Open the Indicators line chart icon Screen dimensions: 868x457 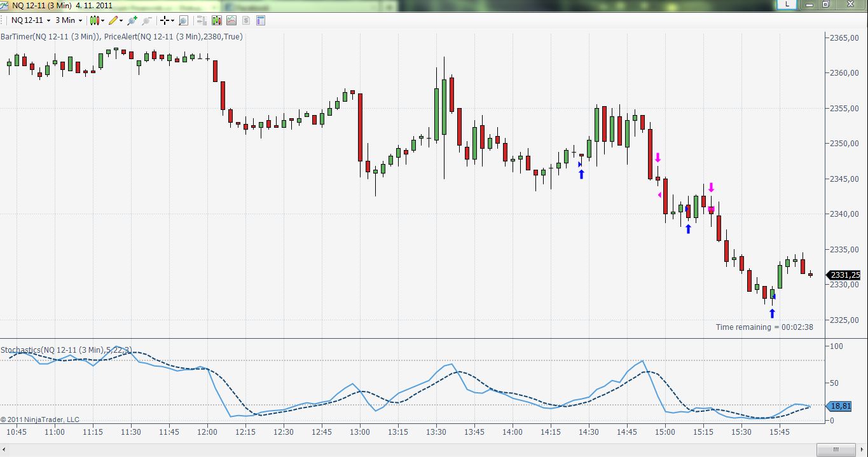231,20
